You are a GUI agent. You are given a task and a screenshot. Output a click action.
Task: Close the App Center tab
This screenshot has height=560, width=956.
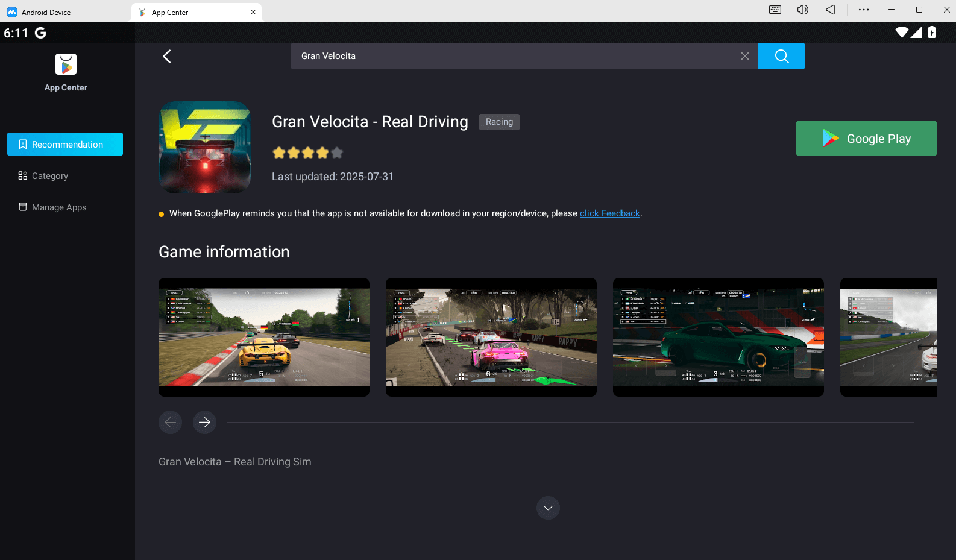pos(253,12)
